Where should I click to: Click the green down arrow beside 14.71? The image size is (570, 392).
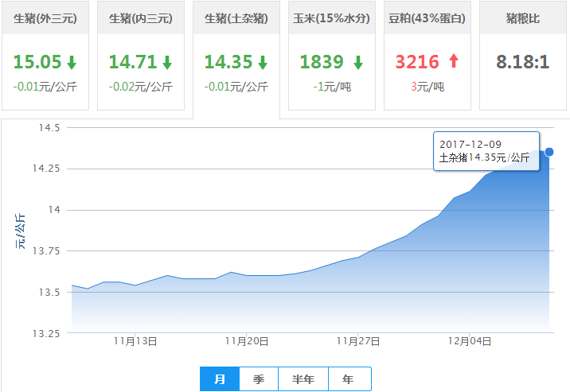click(x=167, y=63)
